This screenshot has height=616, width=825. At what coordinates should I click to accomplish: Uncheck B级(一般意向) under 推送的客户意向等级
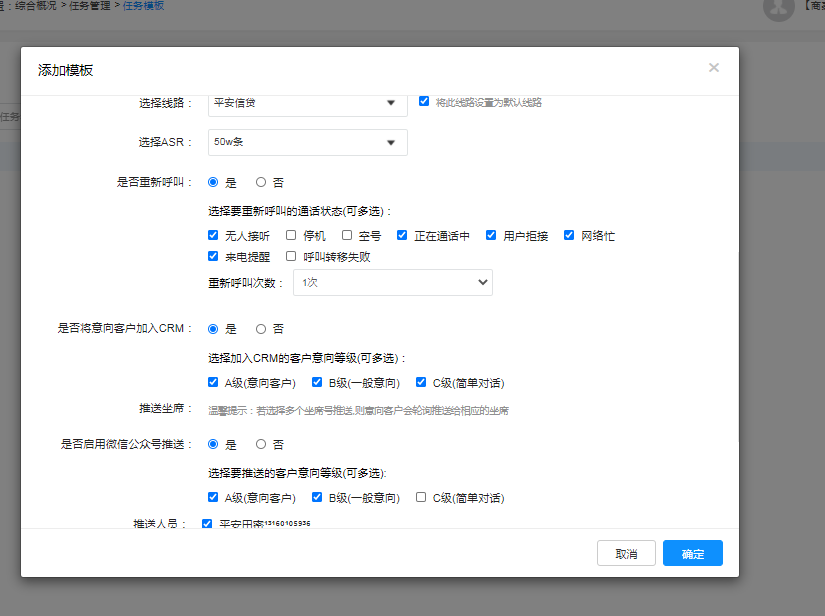tap(317, 497)
